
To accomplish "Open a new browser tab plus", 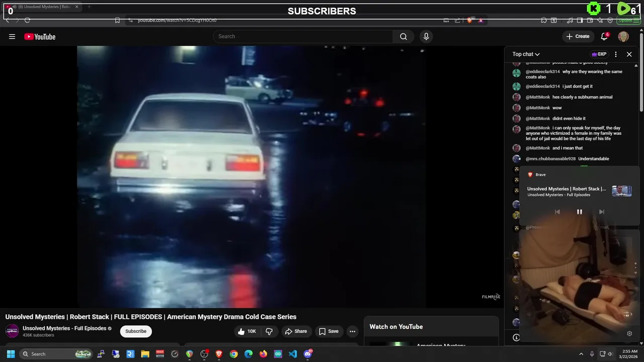I will coord(89,7).
